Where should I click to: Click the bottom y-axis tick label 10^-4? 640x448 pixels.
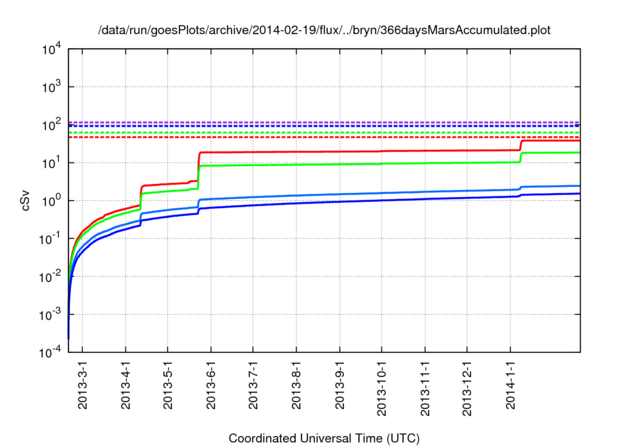click(x=49, y=352)
